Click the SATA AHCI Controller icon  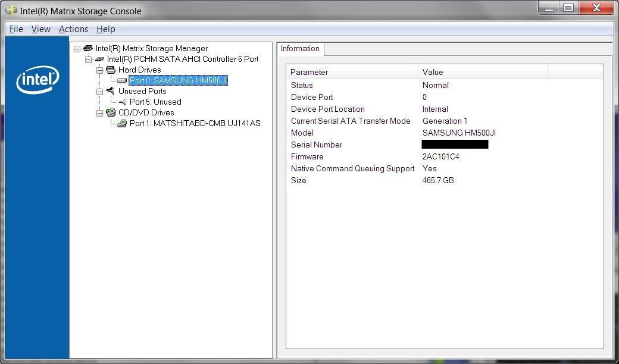click(x=99, y=59)
